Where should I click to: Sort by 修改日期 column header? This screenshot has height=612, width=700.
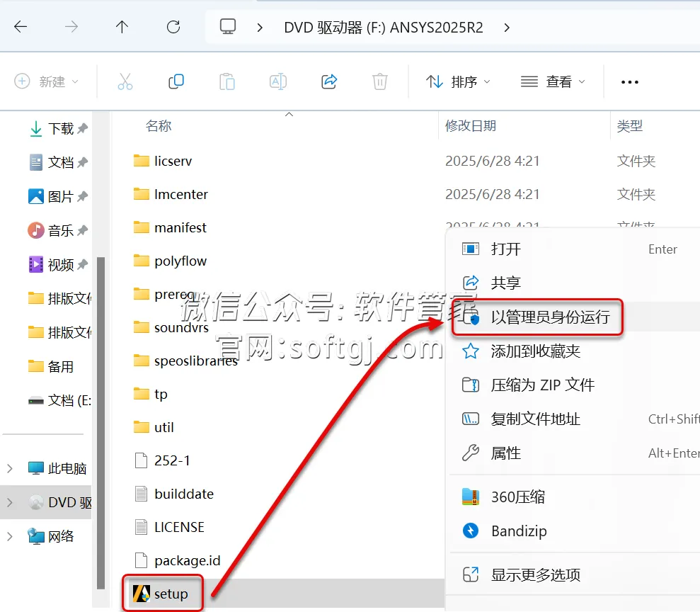[x=471, y=126]
